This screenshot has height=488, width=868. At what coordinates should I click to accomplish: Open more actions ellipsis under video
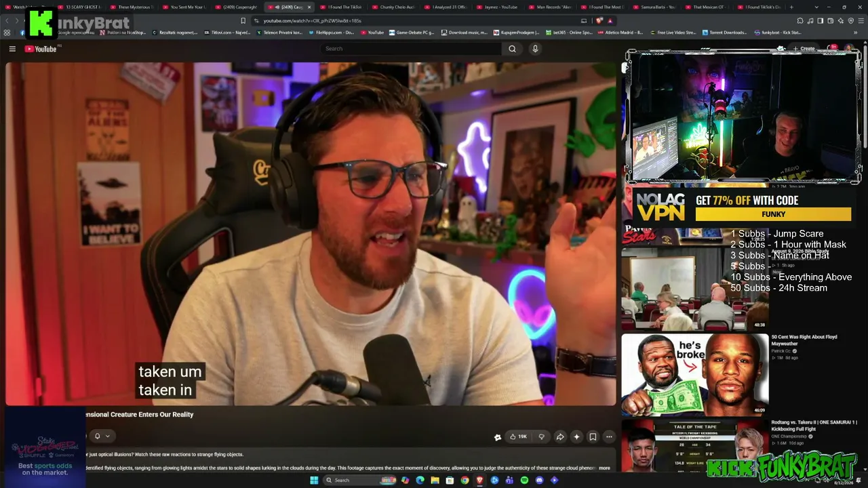609,436
